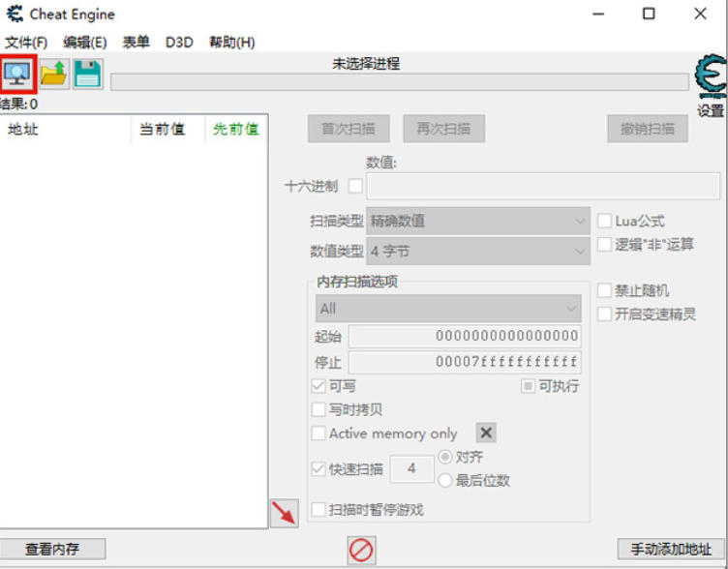Screen dimensions: 728x569
Task: Open the process list computer icon
Action: click(17, 74)
